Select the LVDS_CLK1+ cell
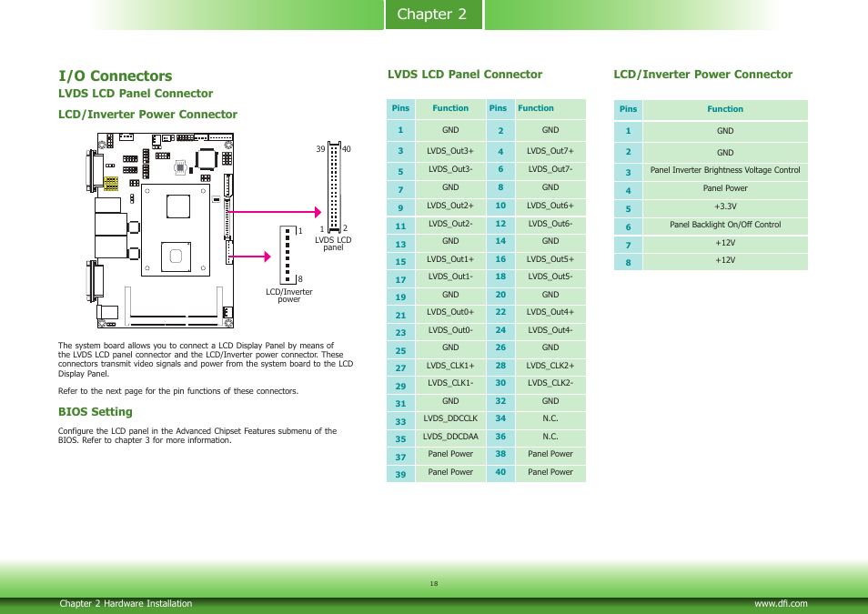 coord(450,366)
